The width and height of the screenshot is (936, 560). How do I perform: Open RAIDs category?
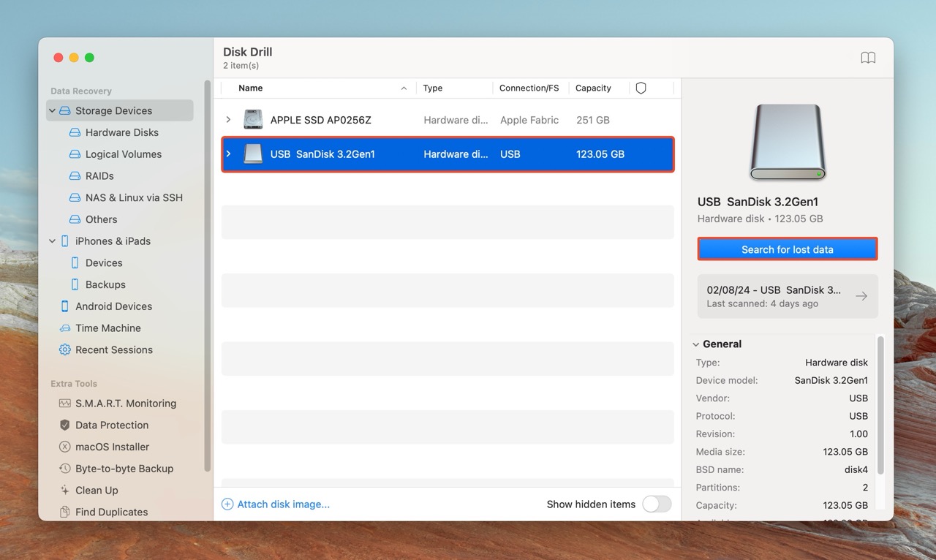pos(99,176)
